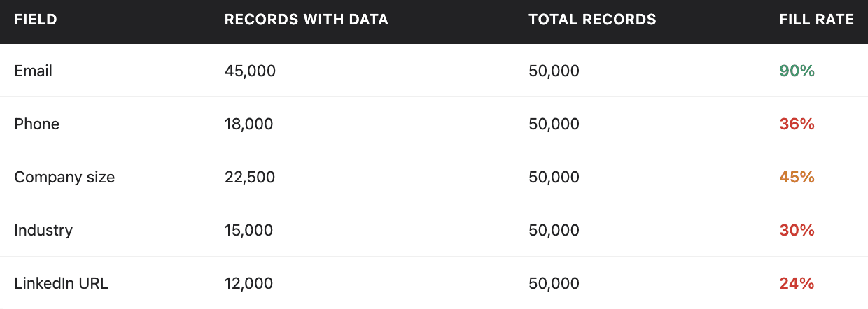Click the FILL RATE column header
The image size is (868, 309).
tap(816, 20)
